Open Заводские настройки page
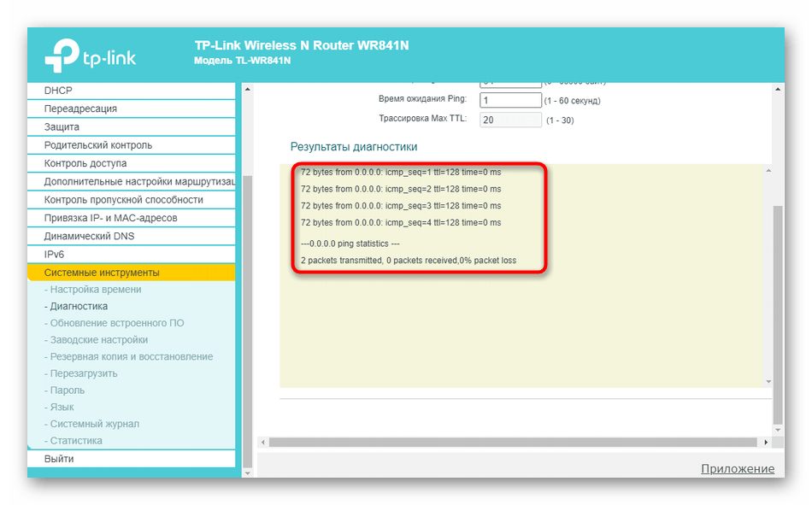Viewport: 812px width, 505px height. pos(99,340)
